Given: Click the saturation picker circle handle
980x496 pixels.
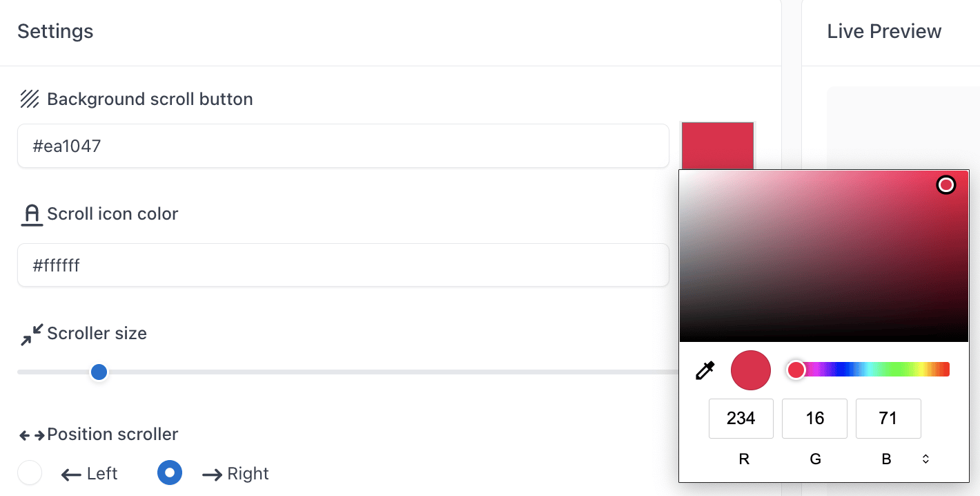Looking at the screenshot, I should point(945,185).
